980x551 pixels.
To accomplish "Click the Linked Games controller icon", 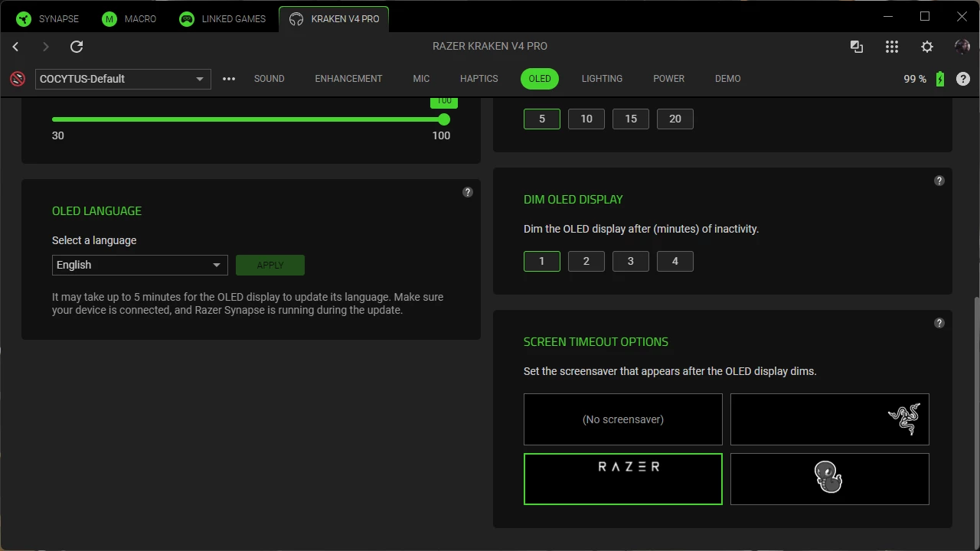I will (187, 18).
